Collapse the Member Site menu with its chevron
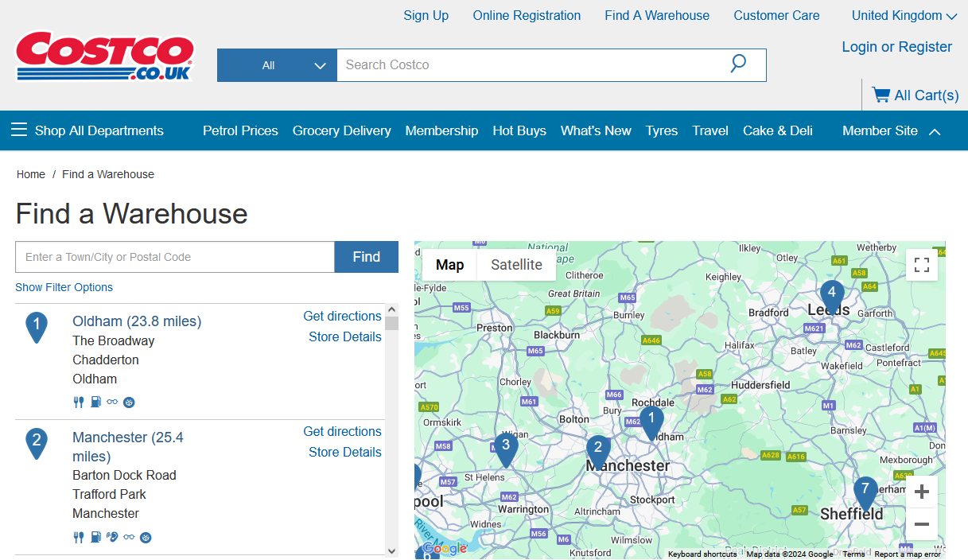This screenshot has height=560, width=968. [935, 130]
